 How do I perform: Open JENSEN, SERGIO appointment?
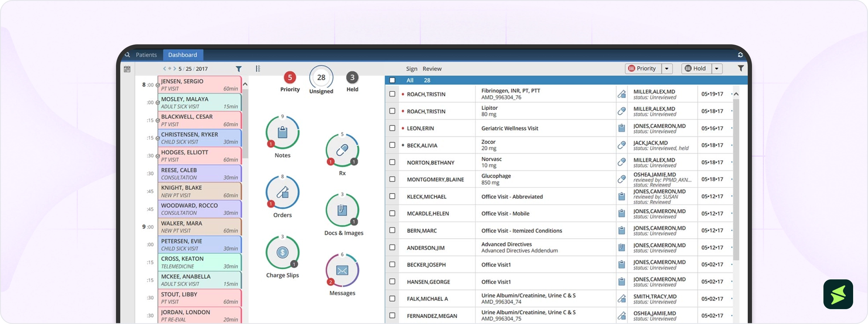[199, 85]
